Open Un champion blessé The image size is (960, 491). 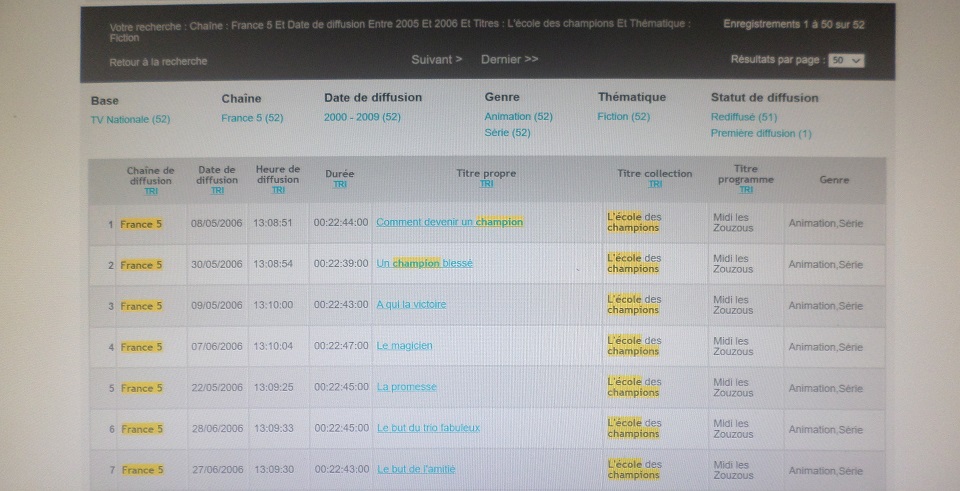pos(424,263)
